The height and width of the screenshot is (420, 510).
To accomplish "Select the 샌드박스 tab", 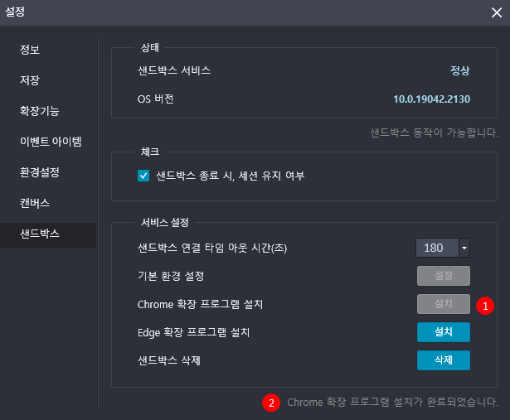I will [x=40, y=234].
